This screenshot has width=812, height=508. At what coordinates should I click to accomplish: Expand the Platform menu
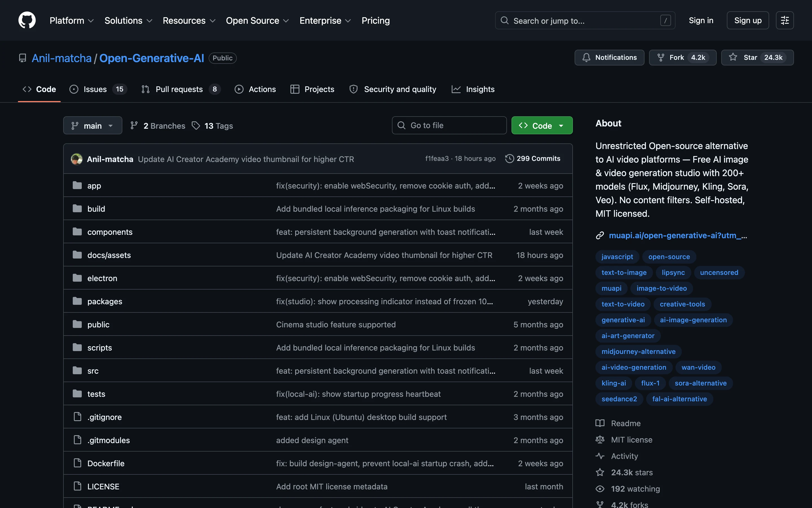point(71,21)
